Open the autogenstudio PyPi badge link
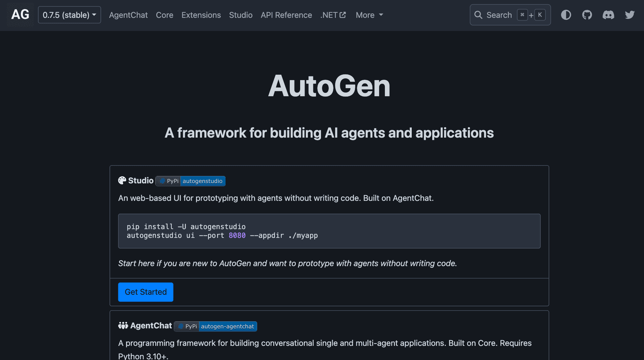Image resolution: width=644 pixels, height=360 pixels. [190, 181]
